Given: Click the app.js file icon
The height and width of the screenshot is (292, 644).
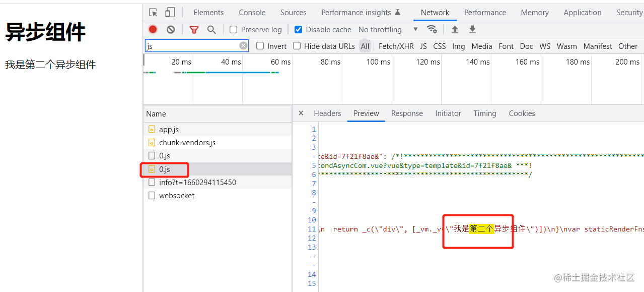Looking at the screenshot, I should pos(152,129).
